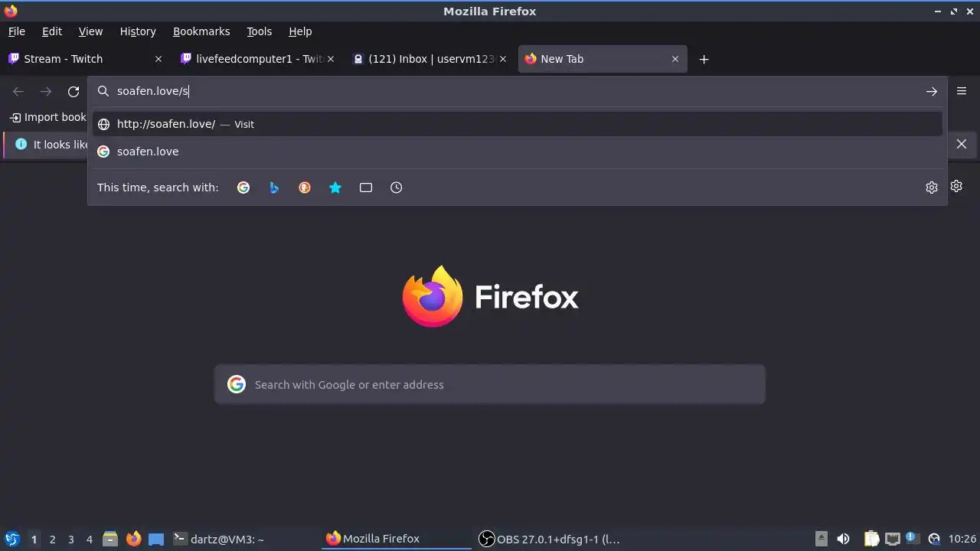This screenshot has height=551, width=980.
Task: Click the update refresh tray icon
Action: [x=933, y=539]
